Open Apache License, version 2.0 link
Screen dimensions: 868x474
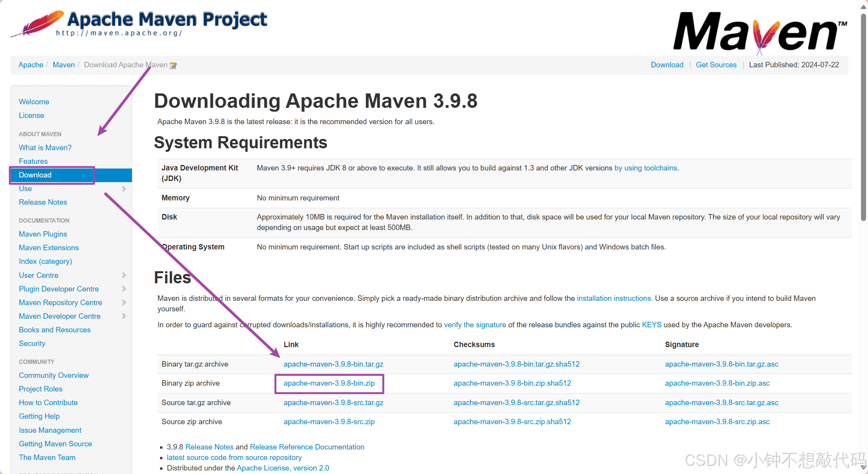(283, 468)
